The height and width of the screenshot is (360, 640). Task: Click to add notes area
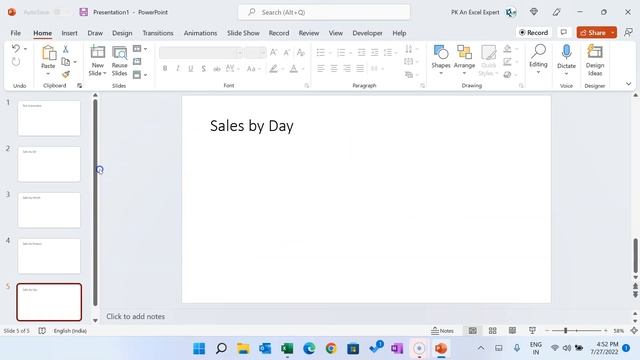click(136, 316)
